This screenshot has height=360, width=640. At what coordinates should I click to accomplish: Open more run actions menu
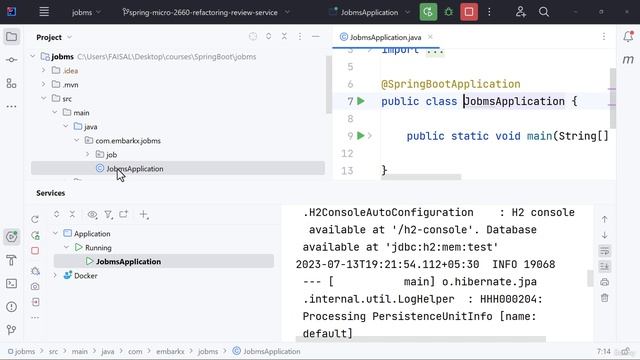pyautogui.click(x=489, y=12)
